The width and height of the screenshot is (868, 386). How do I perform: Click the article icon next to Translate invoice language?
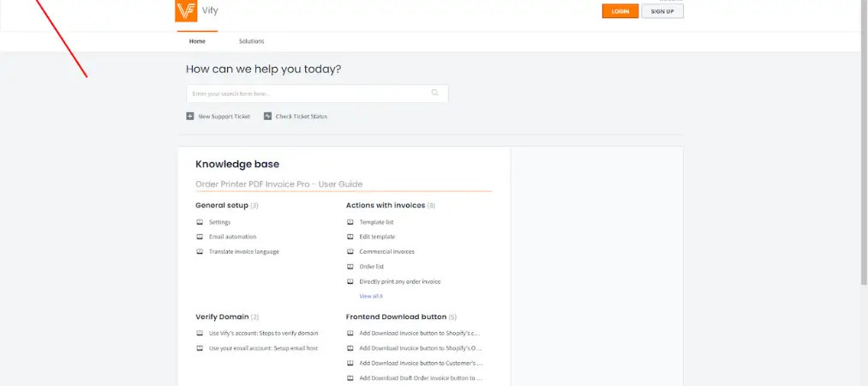click(x=200, y=251)
